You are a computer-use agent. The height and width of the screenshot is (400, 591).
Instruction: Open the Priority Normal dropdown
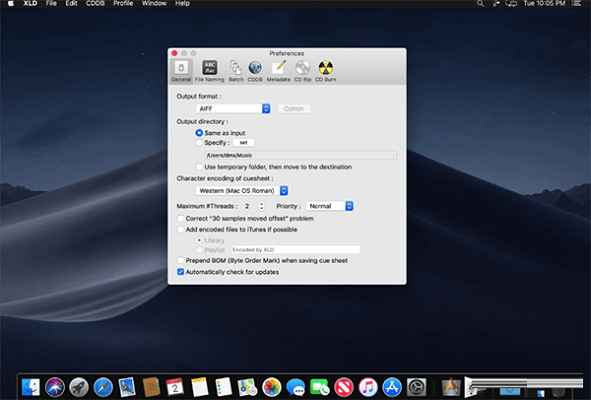[x=330, y=206]
